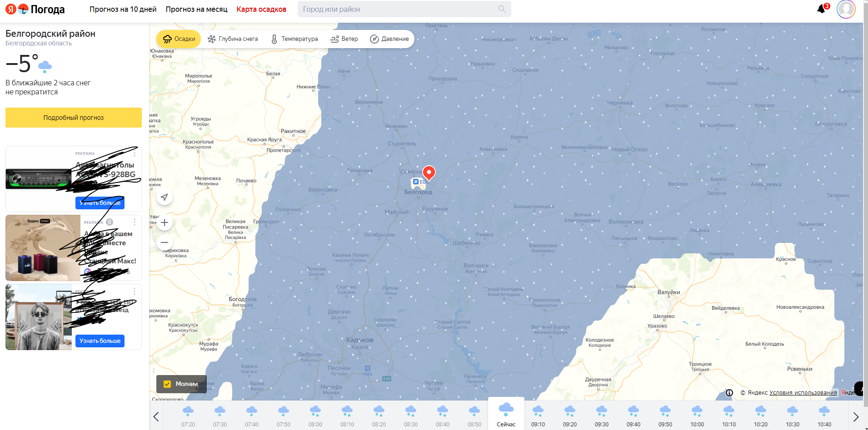Screen dimensions: 868x430
Task: Select the 08:20 timeline slot
Action: [379, 416]
